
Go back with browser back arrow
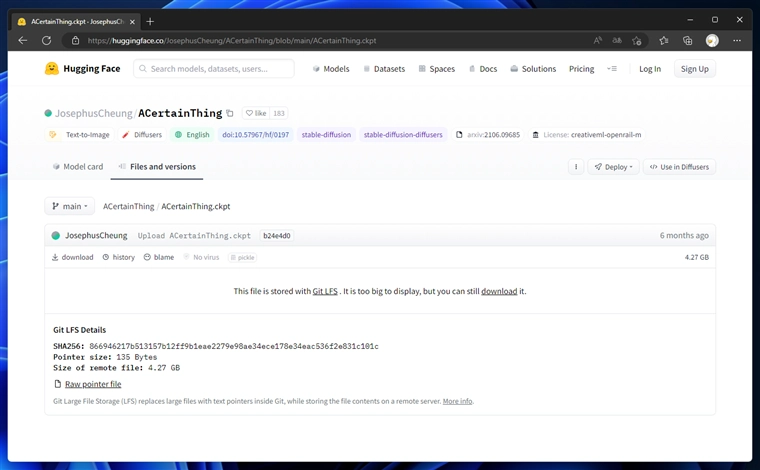coord(23,41)
